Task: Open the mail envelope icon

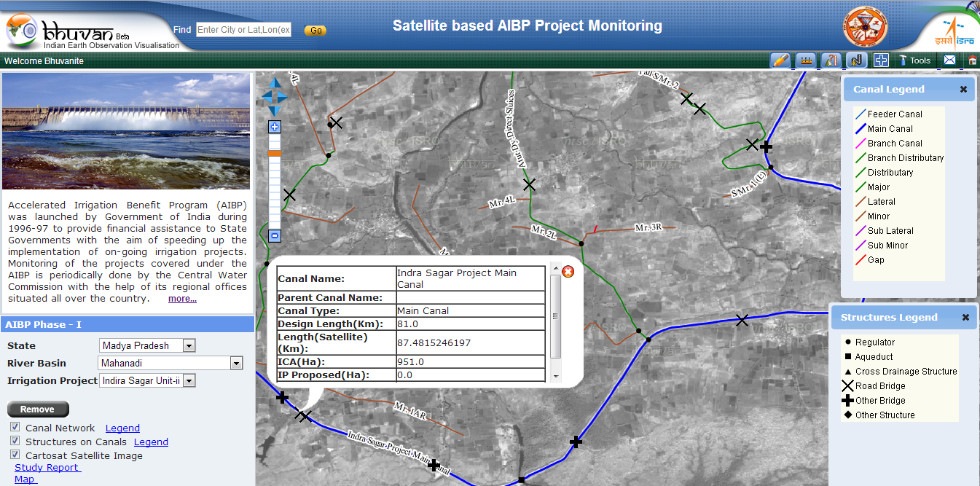Action: click(949, 60)
